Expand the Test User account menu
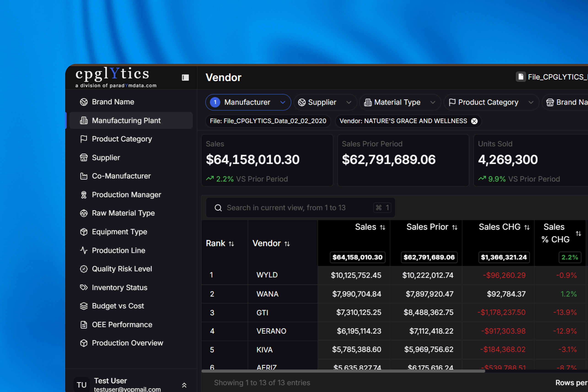 click(184, 385)
